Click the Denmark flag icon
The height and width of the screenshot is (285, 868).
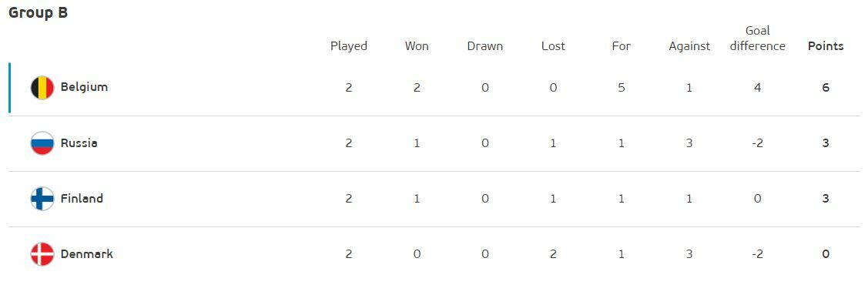(42, 254)
